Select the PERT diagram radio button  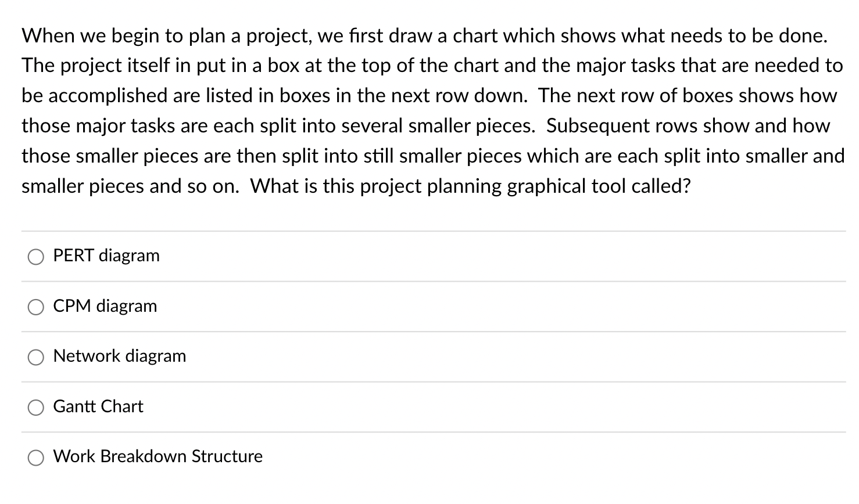coord(36,256)
